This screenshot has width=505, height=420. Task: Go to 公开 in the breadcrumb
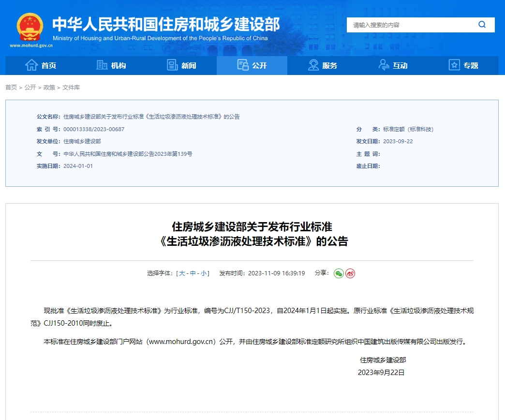point(30,87)
